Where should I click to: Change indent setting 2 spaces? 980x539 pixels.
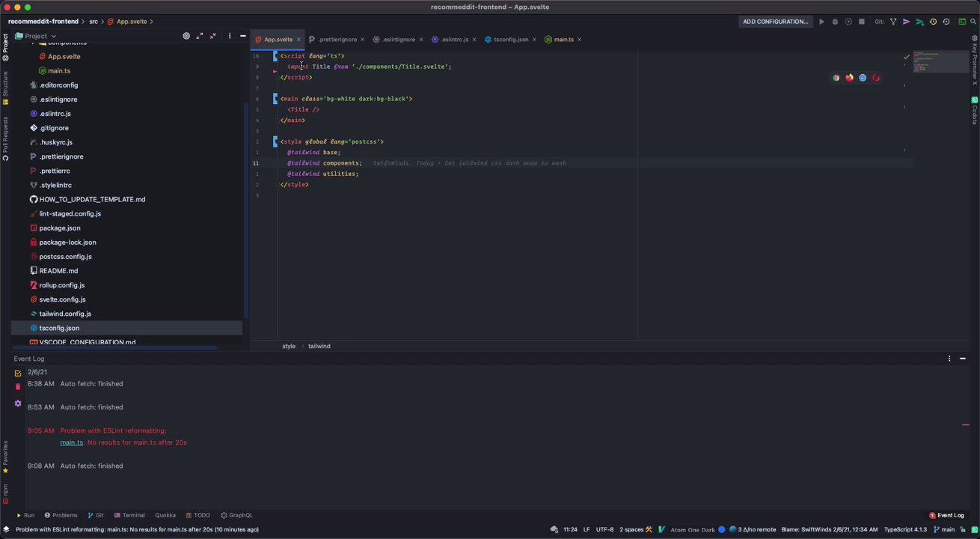[631, 529]
